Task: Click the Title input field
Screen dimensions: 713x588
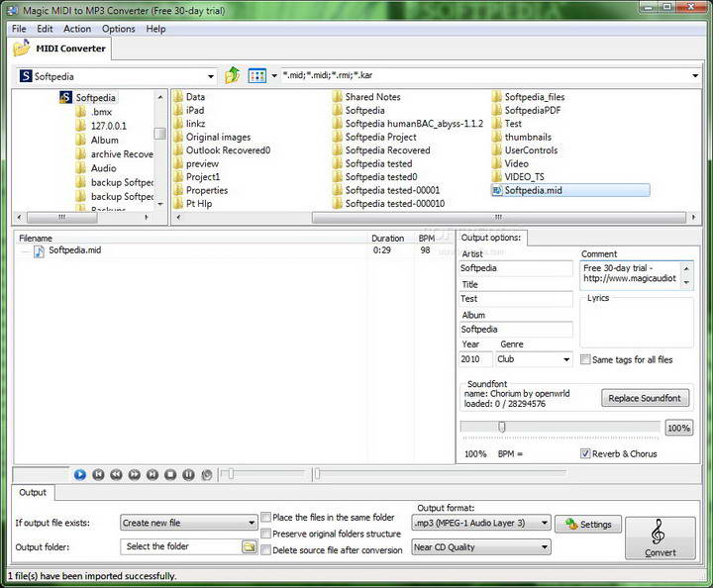Action: [x=516, y=299]
